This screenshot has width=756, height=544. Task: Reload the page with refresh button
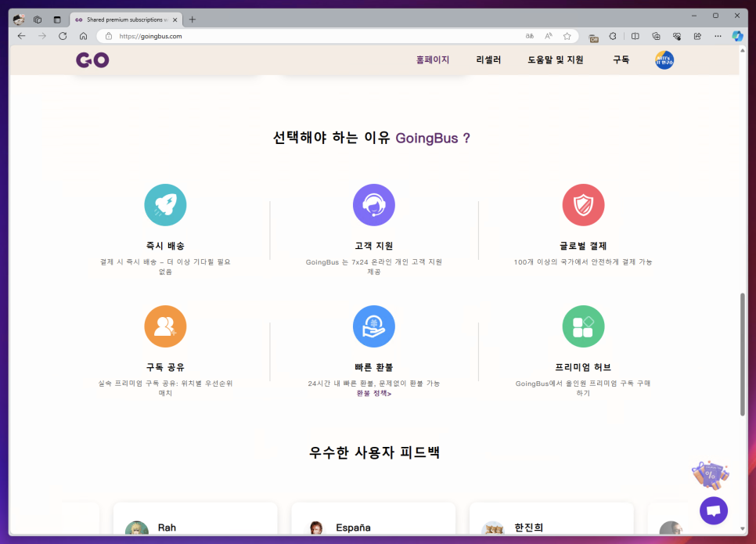pos(63,36)
